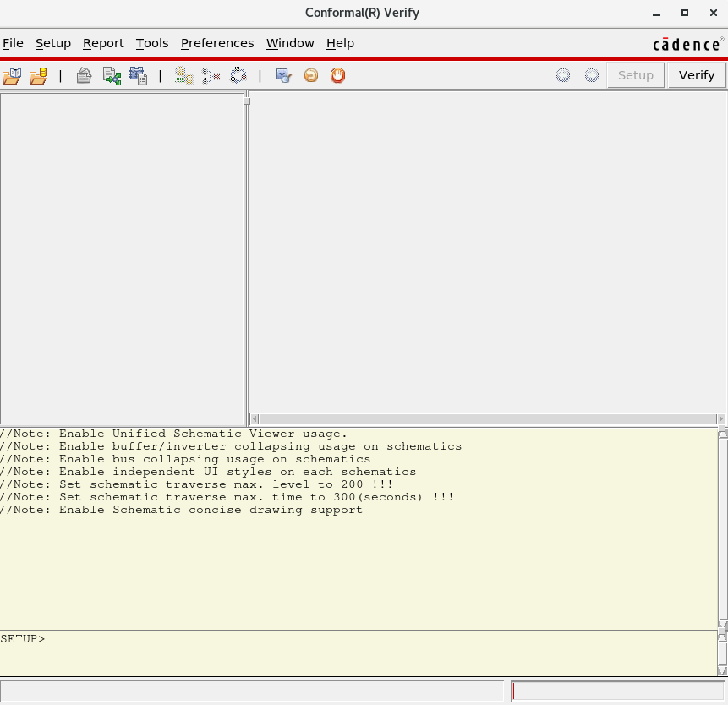
Task: Click the status field at bottom left
Action: (x=252, y=691)
